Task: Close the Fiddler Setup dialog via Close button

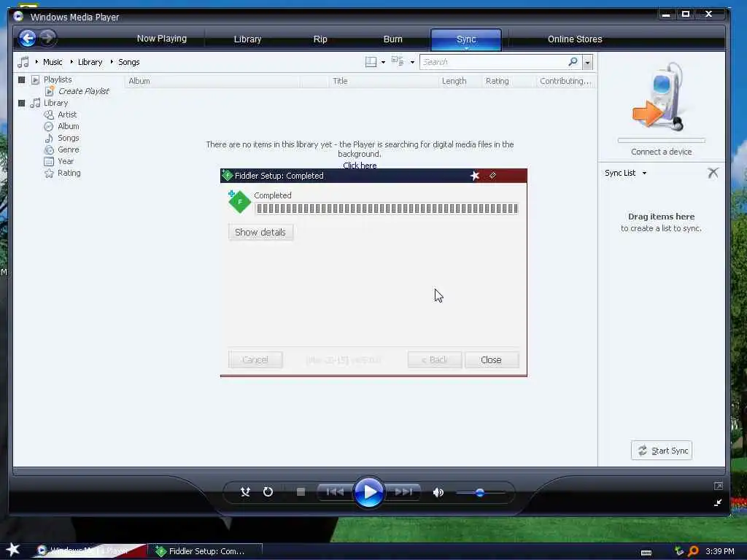Action: (x=491, y=360)
